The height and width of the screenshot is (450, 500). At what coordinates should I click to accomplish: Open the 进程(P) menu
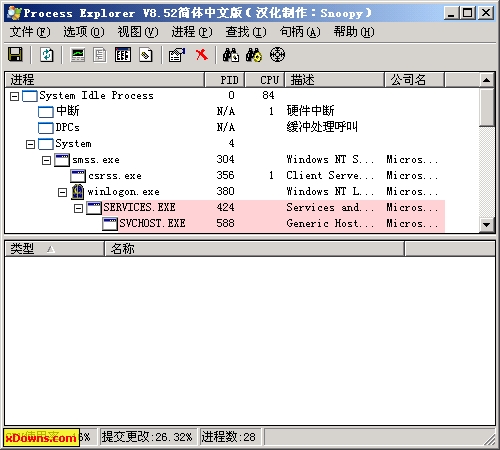[192, 32]
